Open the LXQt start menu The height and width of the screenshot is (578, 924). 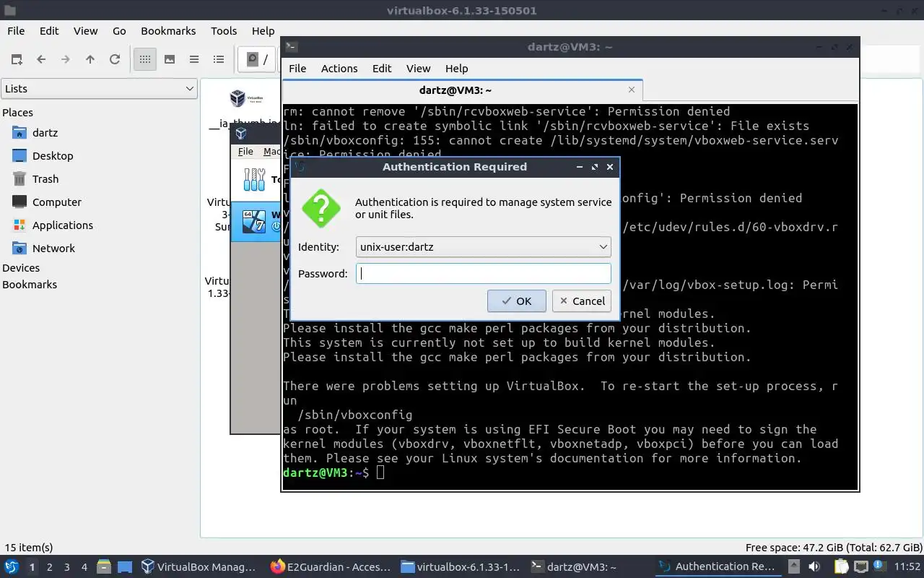click(x=11, y=567)
